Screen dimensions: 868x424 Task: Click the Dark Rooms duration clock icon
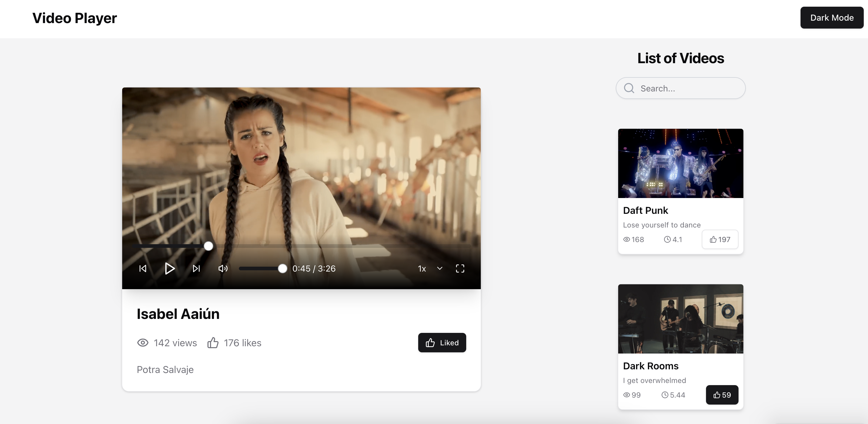point(664,395)
